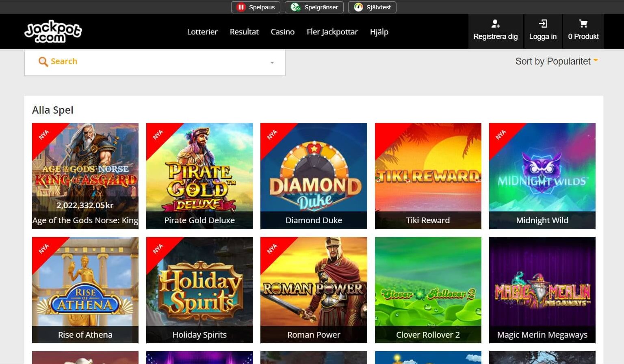Click the Clover Rollover 2 title caption

click(428, 335)
